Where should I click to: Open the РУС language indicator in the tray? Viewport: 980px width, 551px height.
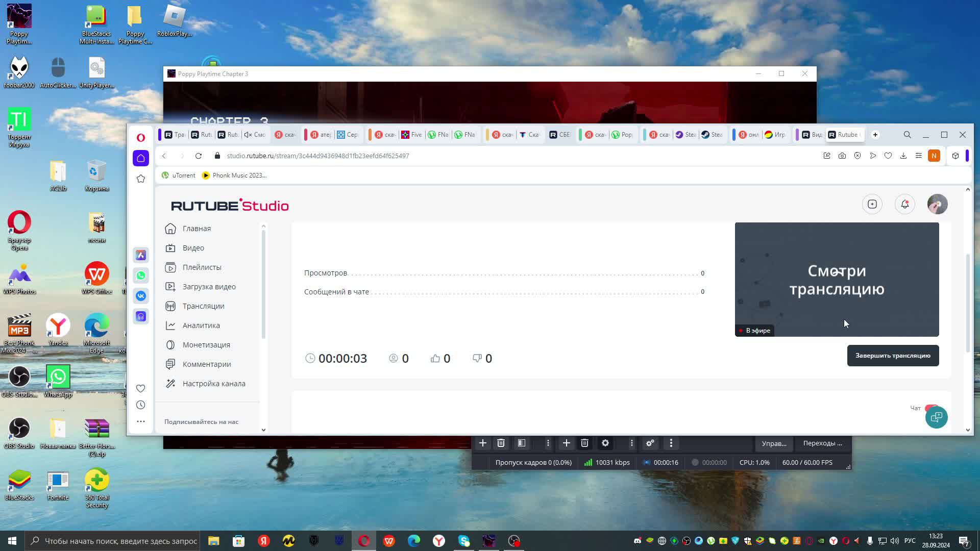910,541
